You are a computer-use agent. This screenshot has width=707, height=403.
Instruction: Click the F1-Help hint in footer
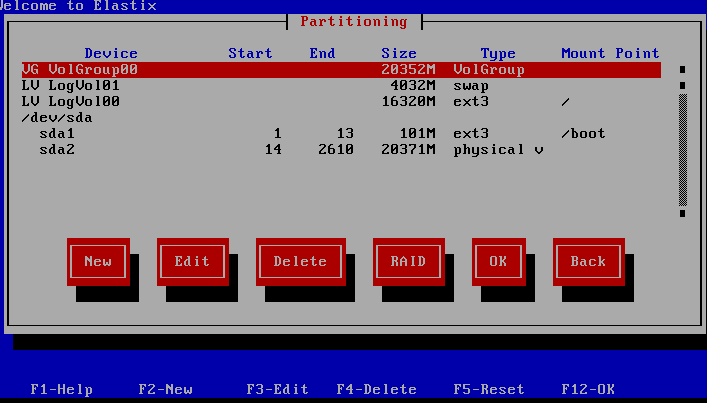[x=62, y=389]
